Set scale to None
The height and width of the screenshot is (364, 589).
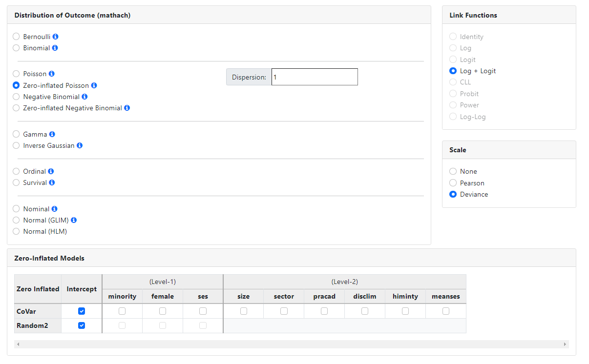(453, 171)
